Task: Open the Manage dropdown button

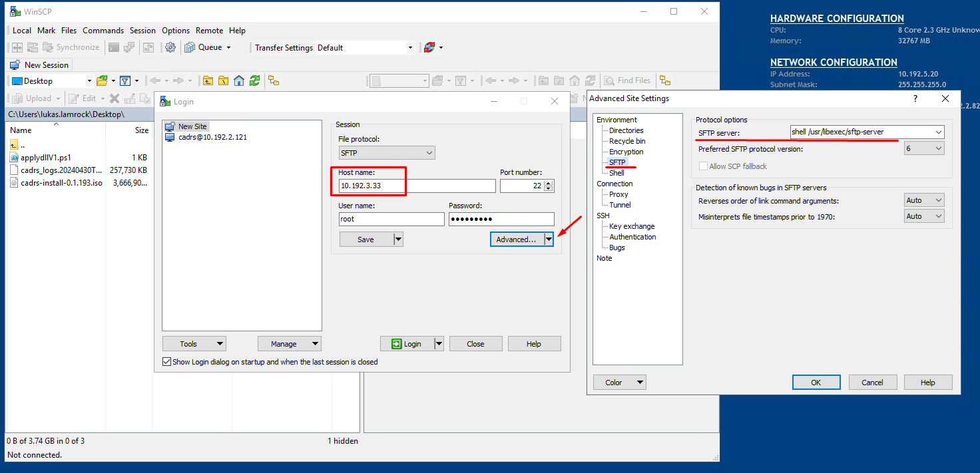Action: point(290,344)
